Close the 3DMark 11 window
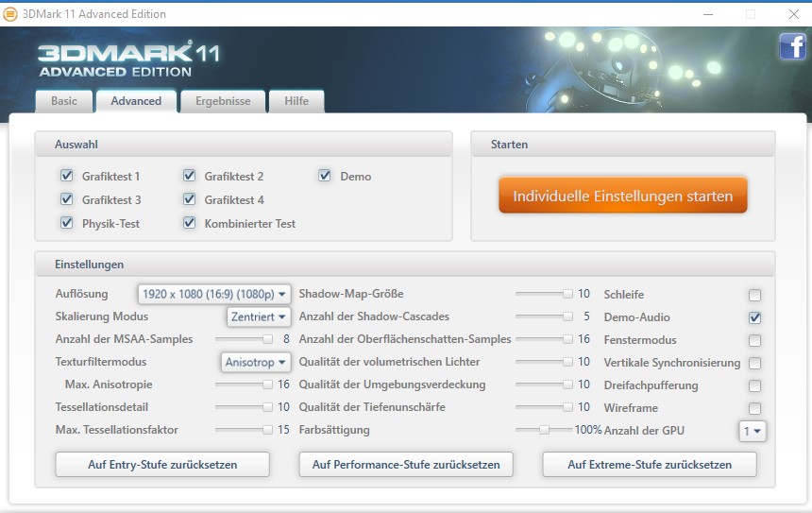Screen dimensions: 812x513 [794, 14]
